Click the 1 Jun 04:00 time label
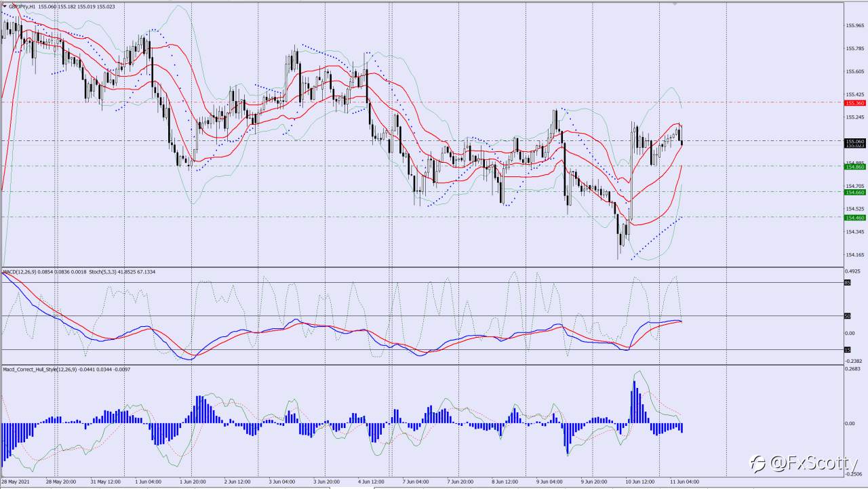The height and width of the screenshot is (489, 868). coord(149,482)
